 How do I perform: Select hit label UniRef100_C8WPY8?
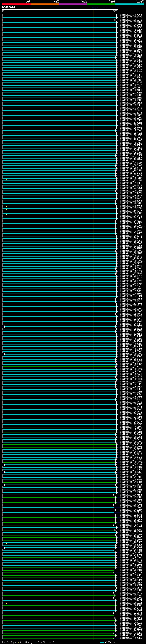click(x=131, y=376)
